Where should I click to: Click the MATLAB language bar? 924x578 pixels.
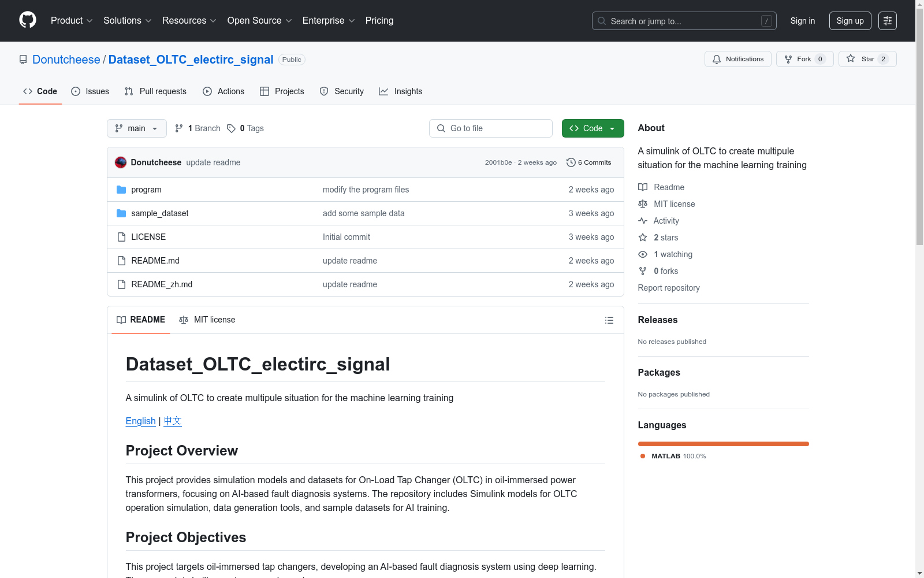point(723,444)
